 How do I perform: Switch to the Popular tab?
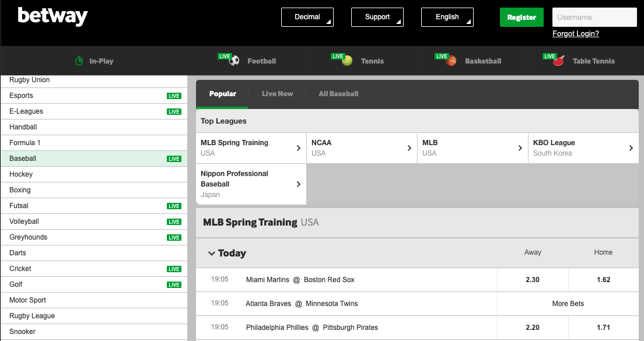tap(222, 94)
